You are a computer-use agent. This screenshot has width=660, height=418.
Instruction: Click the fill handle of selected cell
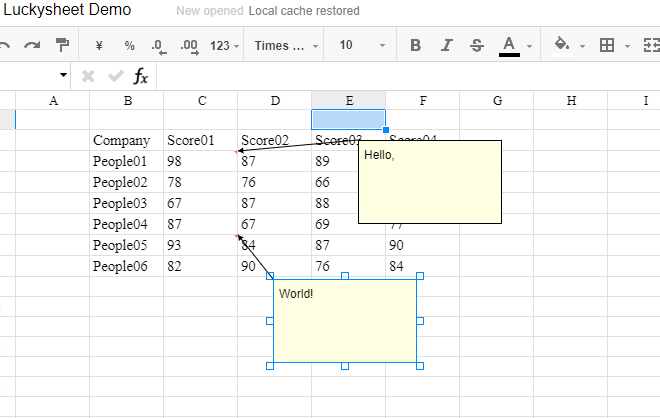coord(386,130)
